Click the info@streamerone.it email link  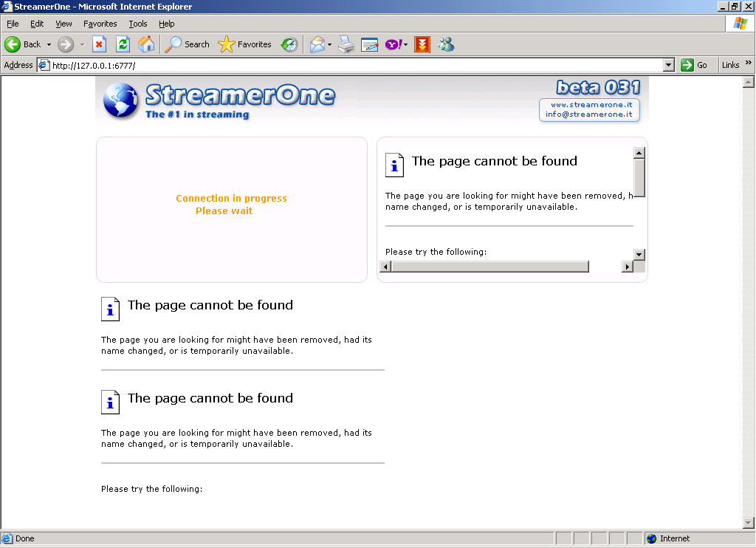[588, 114]
